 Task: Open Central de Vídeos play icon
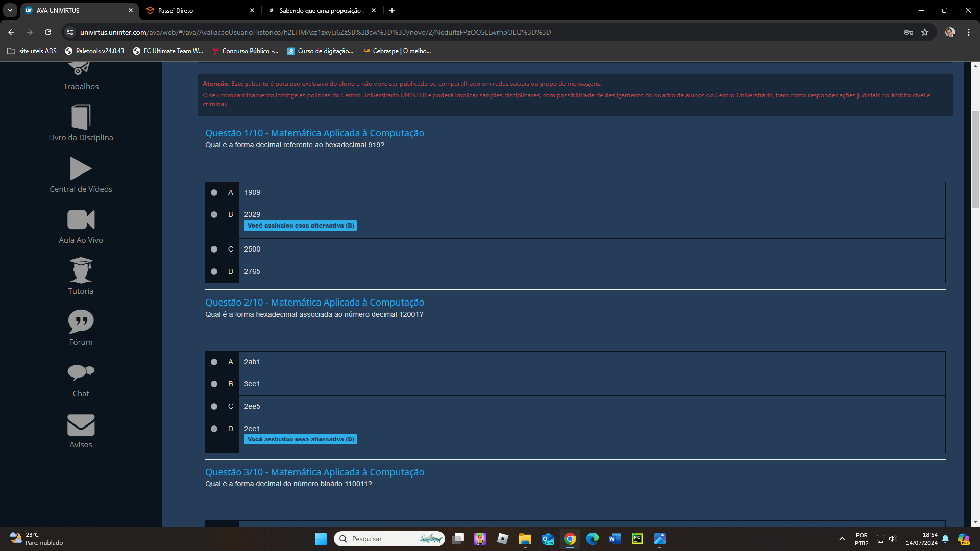click(x=81, y=169)
